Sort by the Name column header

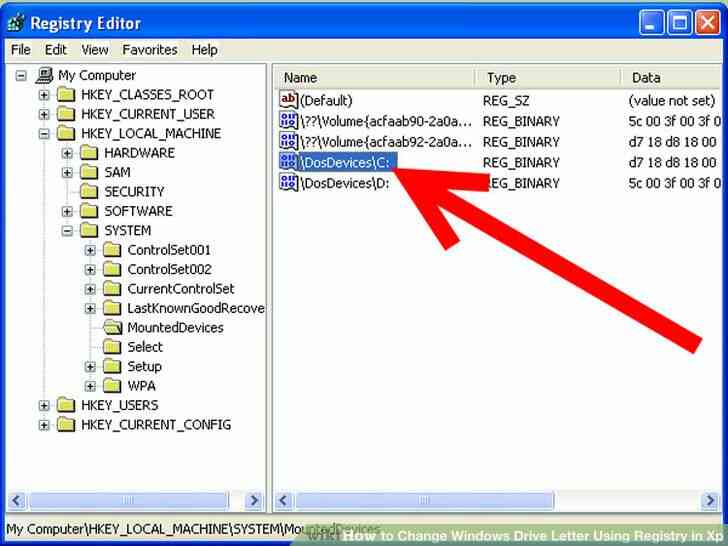(x=375, y=78)
